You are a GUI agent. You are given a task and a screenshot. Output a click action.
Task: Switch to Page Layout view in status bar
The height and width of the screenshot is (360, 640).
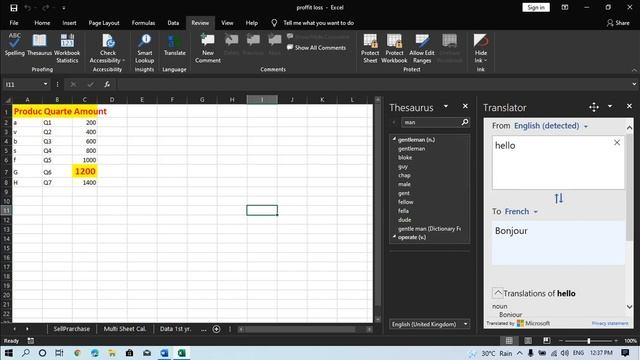527,340
